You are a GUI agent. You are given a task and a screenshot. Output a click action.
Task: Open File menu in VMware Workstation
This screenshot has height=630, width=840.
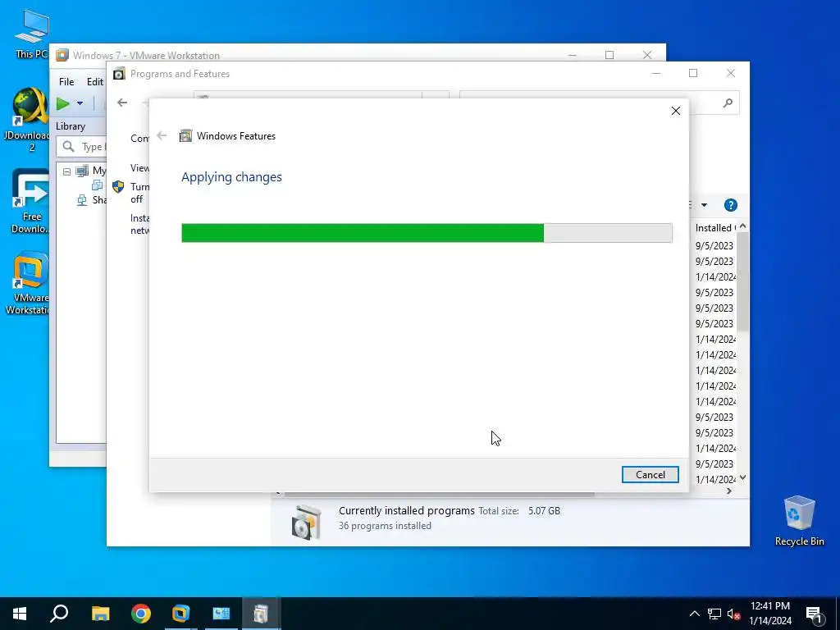pyautogui.click(x=66, y=82)
